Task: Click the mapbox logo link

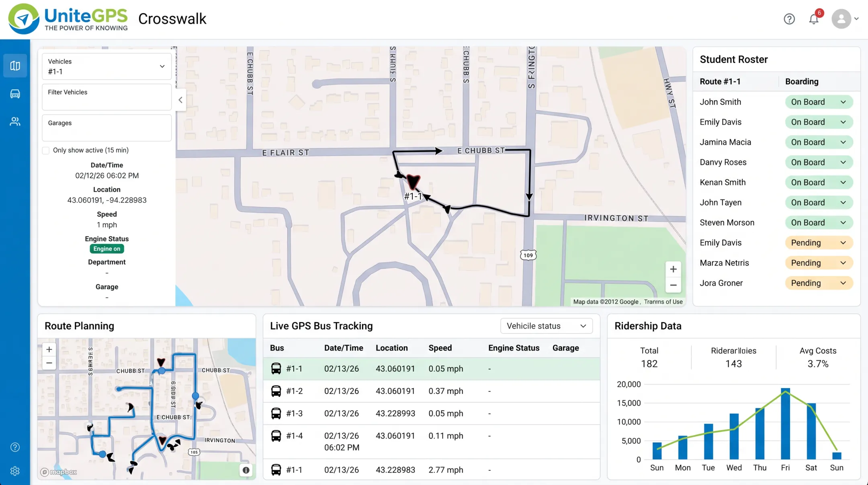Action: pyautogui.click(x=59, y=472)
